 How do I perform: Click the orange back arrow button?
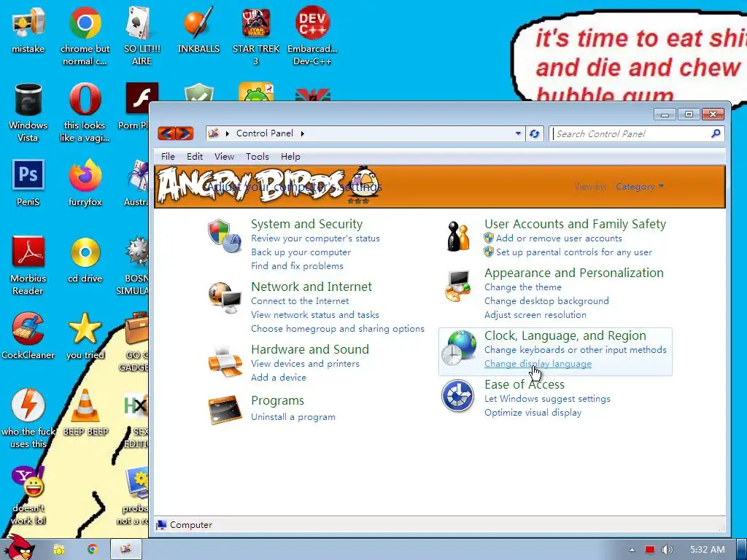[166, 133]
